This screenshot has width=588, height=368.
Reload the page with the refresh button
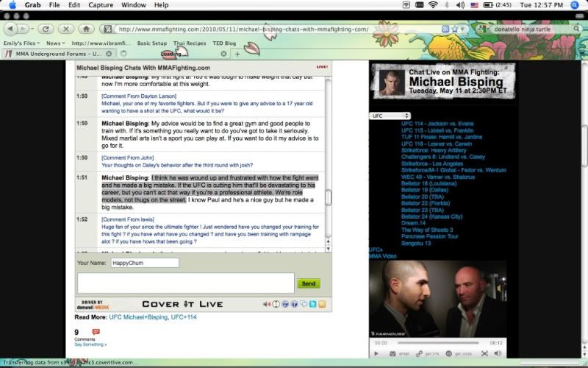46,29
